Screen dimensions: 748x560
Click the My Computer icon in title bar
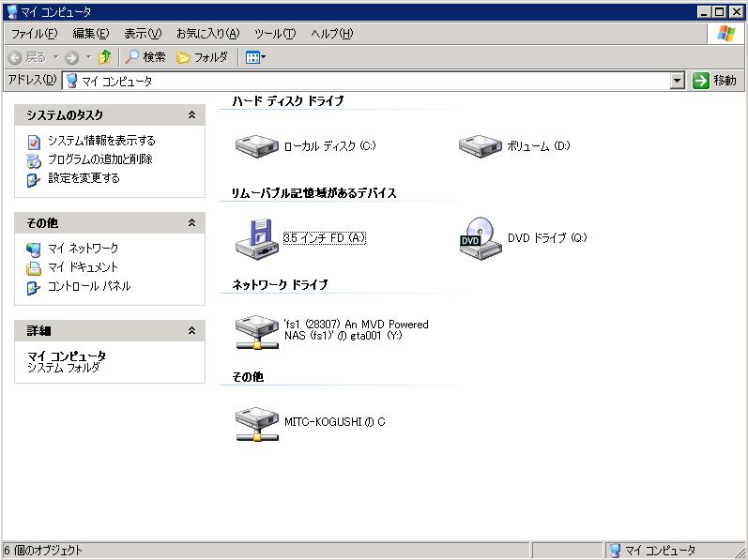(x=12, y=12)
